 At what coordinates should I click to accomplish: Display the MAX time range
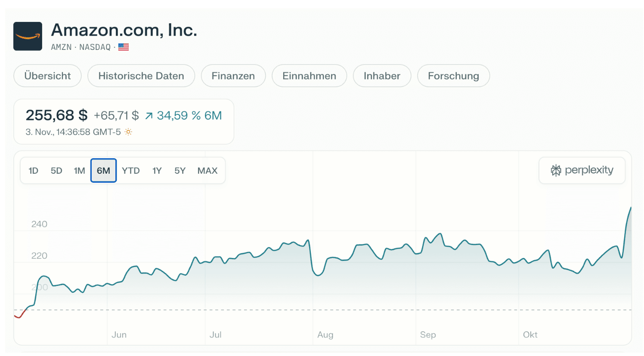(x=207, y=171)
